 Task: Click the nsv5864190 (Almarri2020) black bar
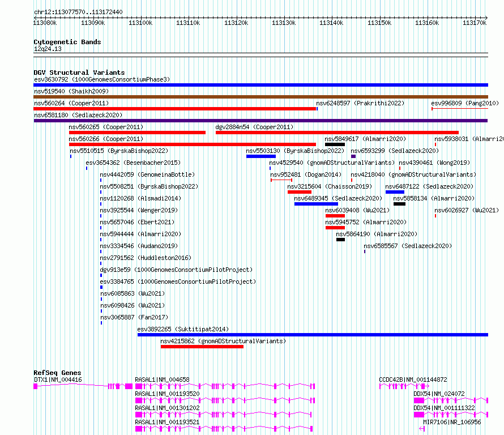click(x=341, y=240)
